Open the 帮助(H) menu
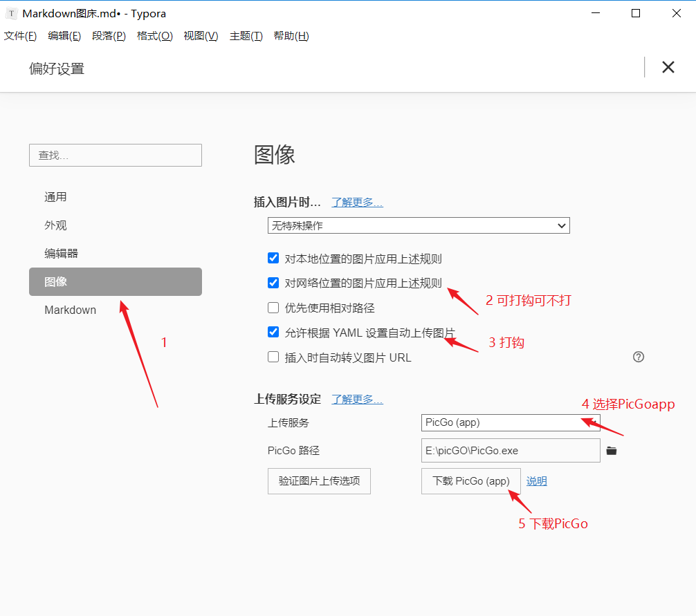 point(291,36)
